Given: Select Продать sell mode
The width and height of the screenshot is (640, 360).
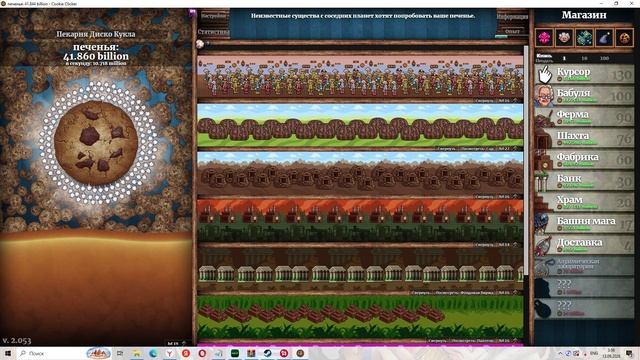Looking at the screenshot, I should pyautogui.click(x=544, y=60).
